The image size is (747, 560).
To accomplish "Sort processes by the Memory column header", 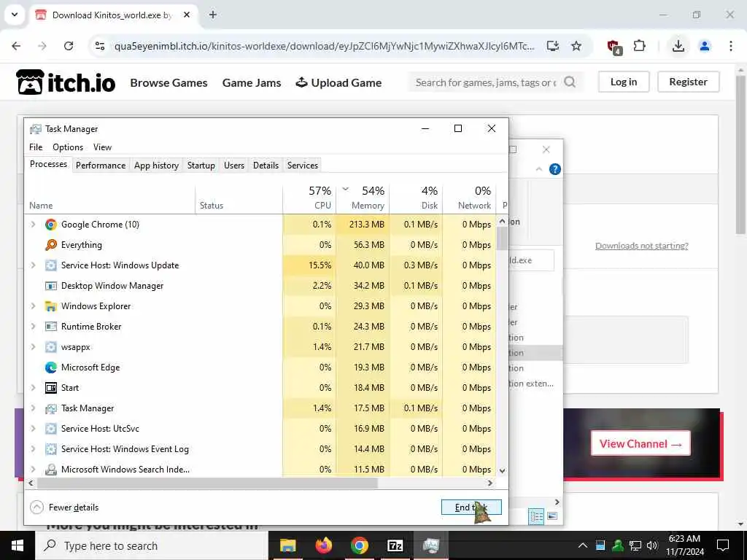I will tap(363, 198).
